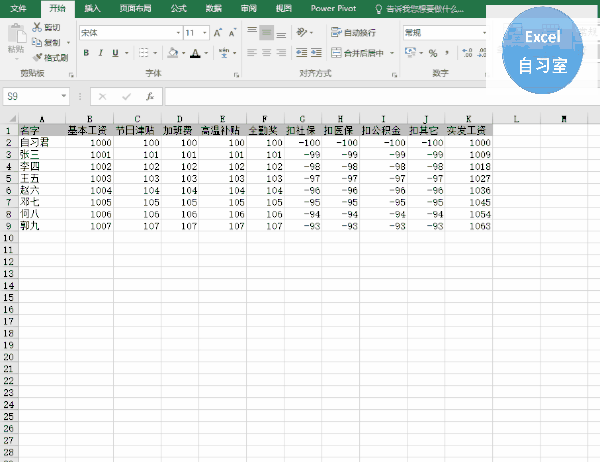Toggle bold formatting
600x462 pixels.
pyautogui.click(x=86, y=53)
